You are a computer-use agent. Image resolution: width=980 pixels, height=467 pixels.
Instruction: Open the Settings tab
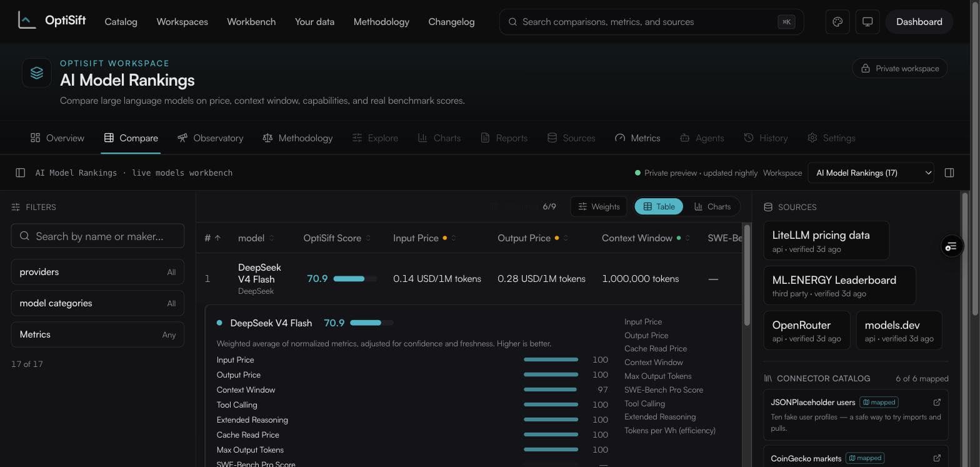tap(831, 138)
